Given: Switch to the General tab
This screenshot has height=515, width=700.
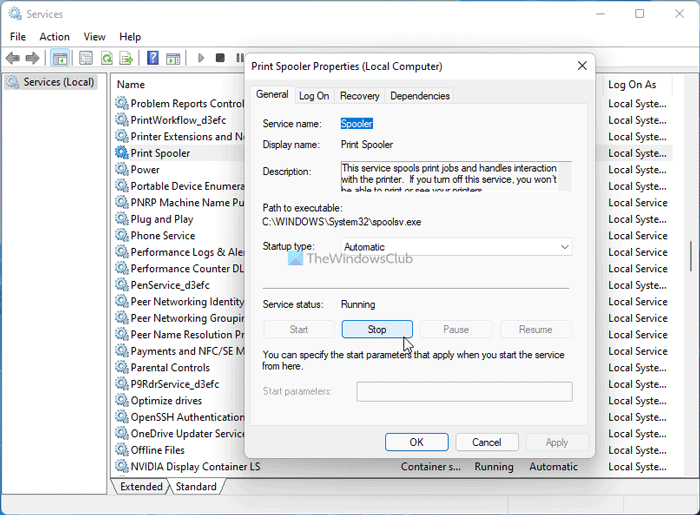Looking at the screenshot, I should click(272, 95).
